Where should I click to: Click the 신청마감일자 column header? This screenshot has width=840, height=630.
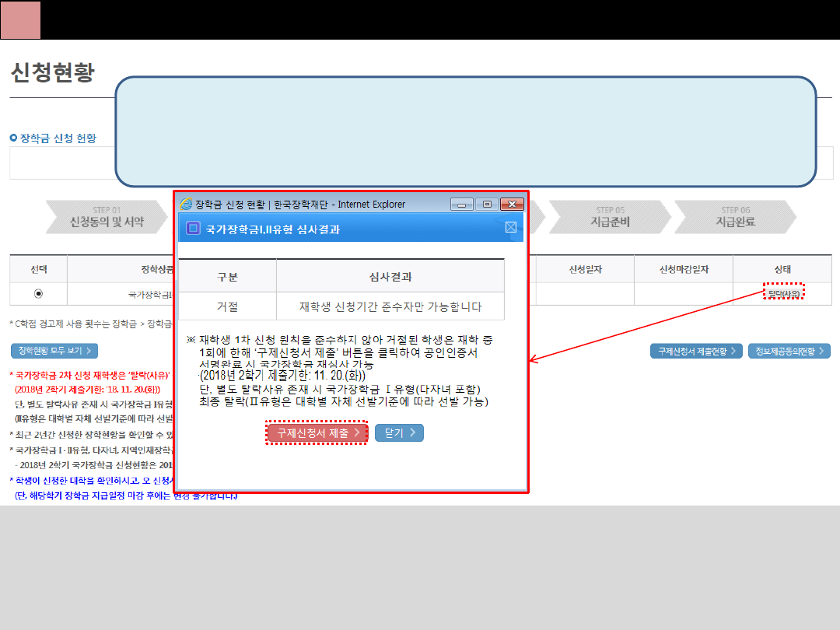(684, 269)
